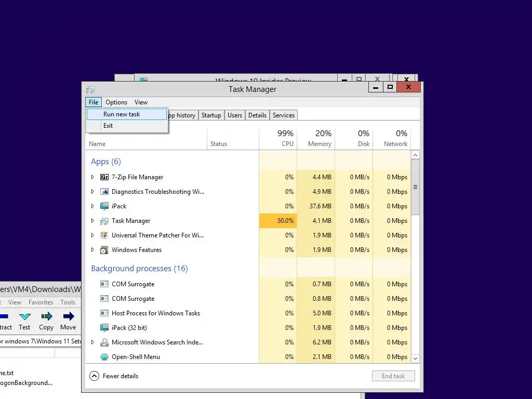Open the File menu
The width and height of the screenshot is (532, 399).
pyautogui.click(x=94, y=102)
